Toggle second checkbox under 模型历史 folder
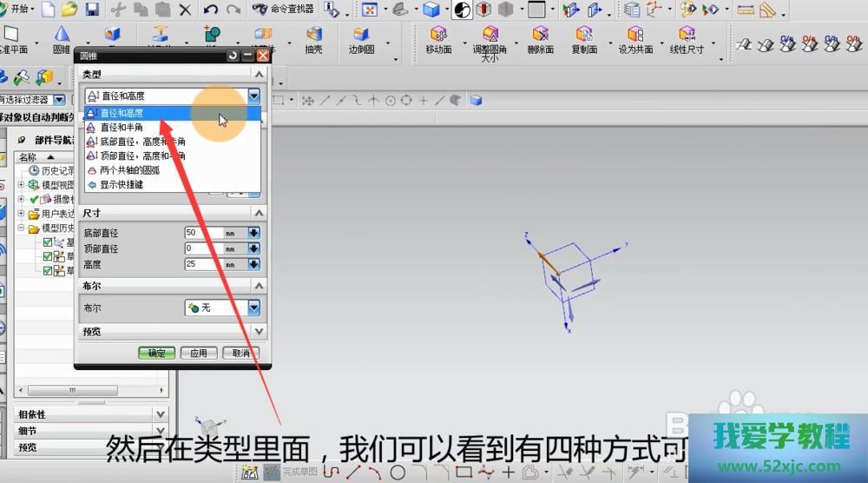This screenshot has width=868, height=483. pos(49,256)
